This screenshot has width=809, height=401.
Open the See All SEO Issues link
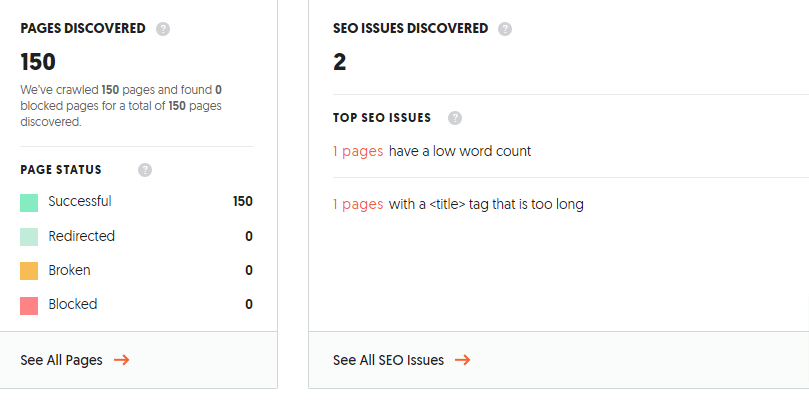[x=388, y=360]
